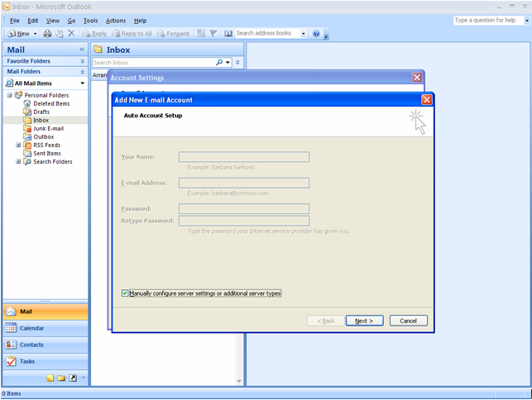Viewport: 532px width, 400px height.
Task: Click the Print icon in the toolbar
Action: 47,34
